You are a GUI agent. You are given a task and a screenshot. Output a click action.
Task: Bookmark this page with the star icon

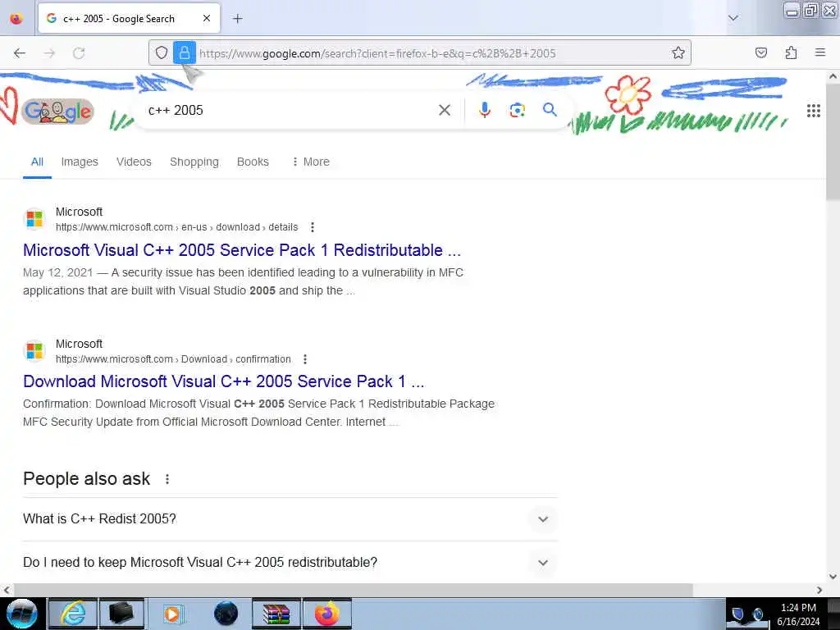tap(678, 52)
